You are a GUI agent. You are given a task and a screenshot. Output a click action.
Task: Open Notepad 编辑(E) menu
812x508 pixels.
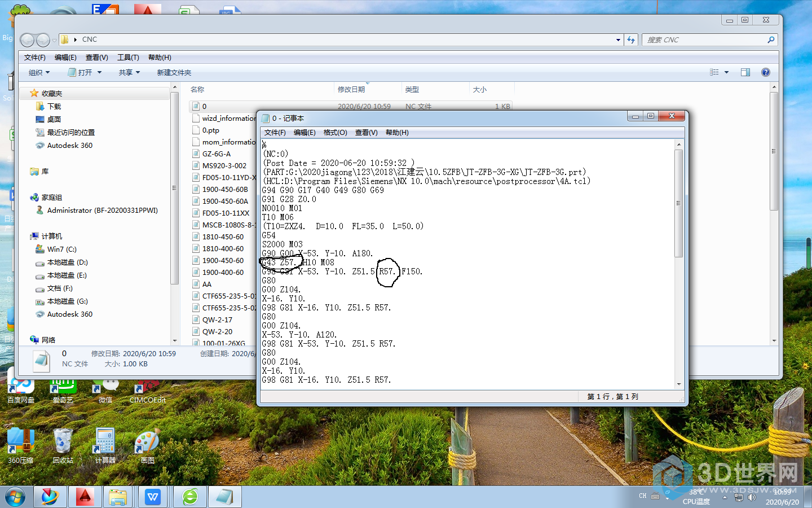click(x=304, y=133)
